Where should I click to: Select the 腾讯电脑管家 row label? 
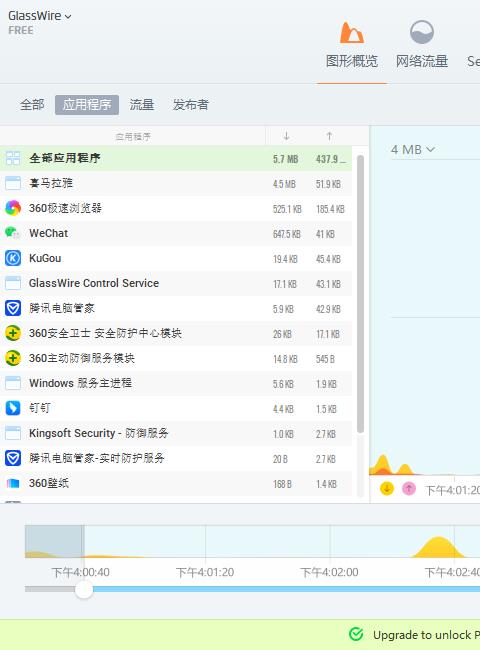pyautogui.click(x=62, y=308)
